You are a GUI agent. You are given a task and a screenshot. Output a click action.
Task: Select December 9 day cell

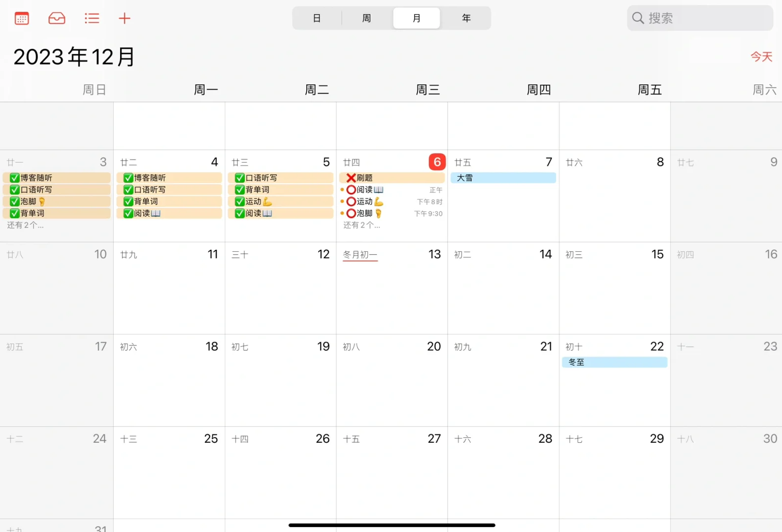click(726, 196)
